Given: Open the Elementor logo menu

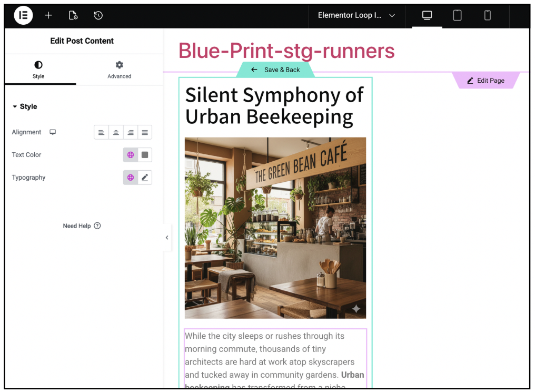Looking at the screenshot, I should click(x=23, y=15).
